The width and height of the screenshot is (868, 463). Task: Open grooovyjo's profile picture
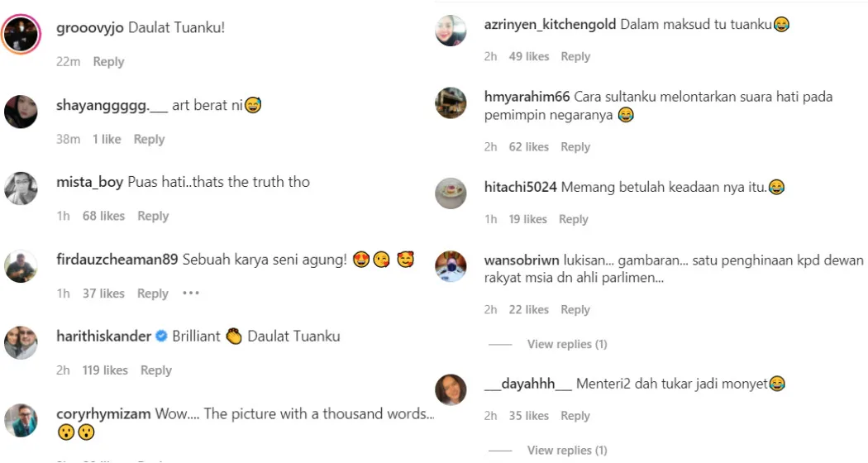(x=21, y=35)
